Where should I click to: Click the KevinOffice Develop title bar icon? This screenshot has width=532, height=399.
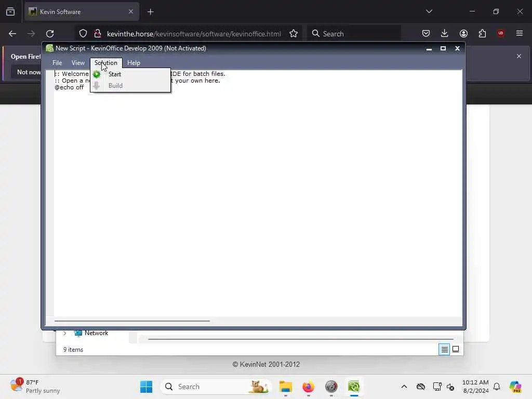(x=49, y=48)
